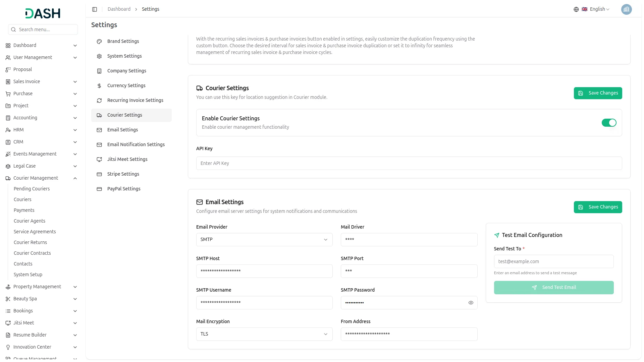Save changes in Courier Settings section

coord(597,93)
